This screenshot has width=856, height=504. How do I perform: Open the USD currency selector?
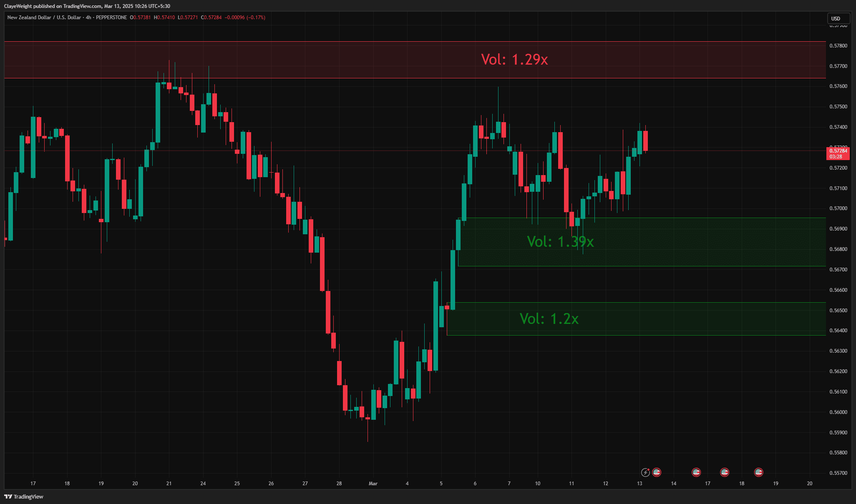pyautogui.click(x=838, y=18)
